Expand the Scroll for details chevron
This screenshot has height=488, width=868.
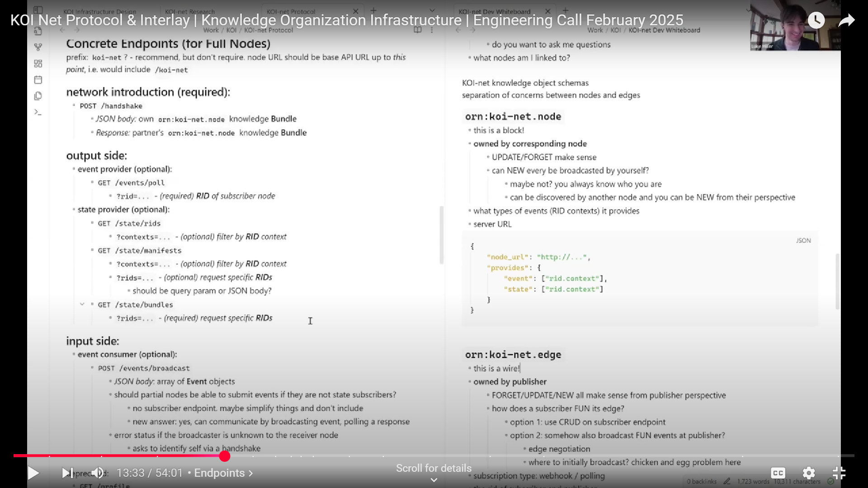[433, 480]
